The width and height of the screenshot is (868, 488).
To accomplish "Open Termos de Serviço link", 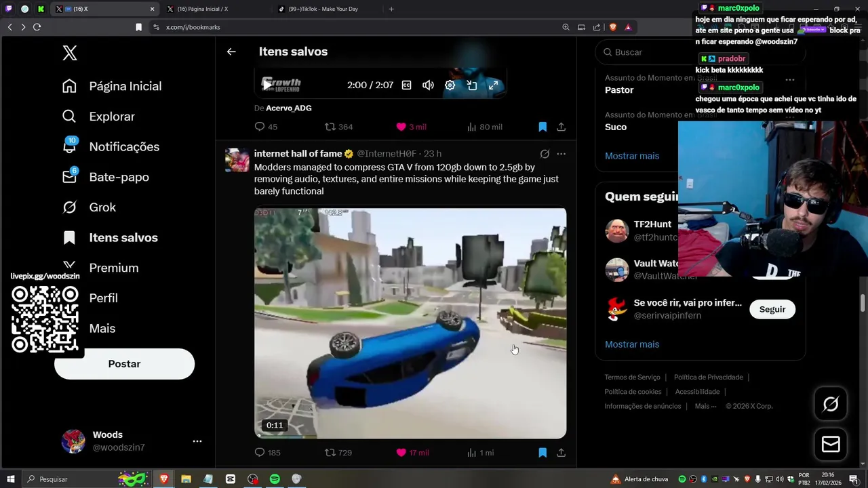I will coord(632,378).
